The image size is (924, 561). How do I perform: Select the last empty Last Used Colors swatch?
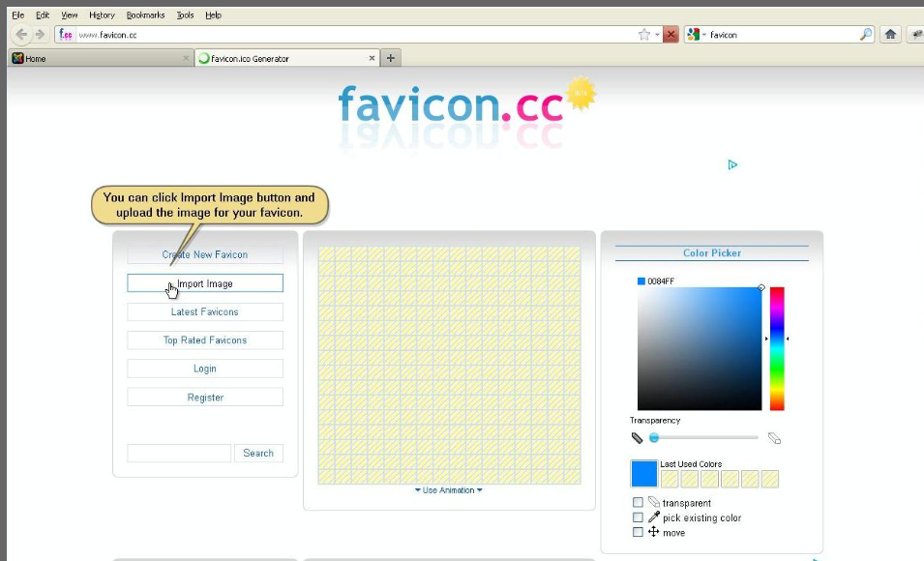pyautogui.click(x=769, y=479)
